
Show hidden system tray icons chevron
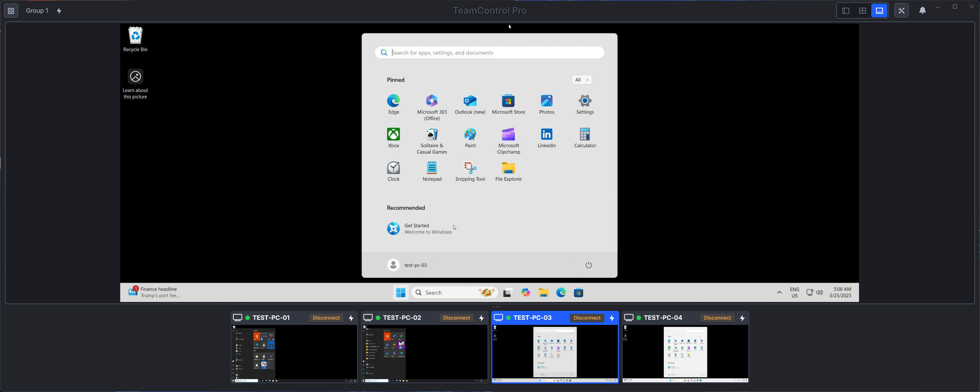click(x=779, y=292)
